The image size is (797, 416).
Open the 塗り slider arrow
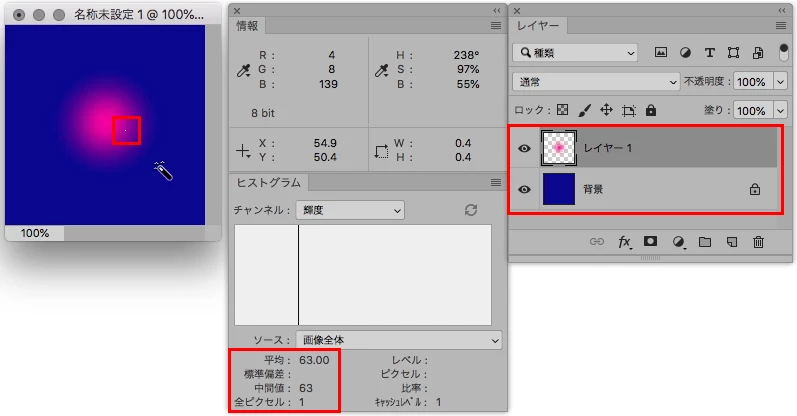click(x=780, y=111)
